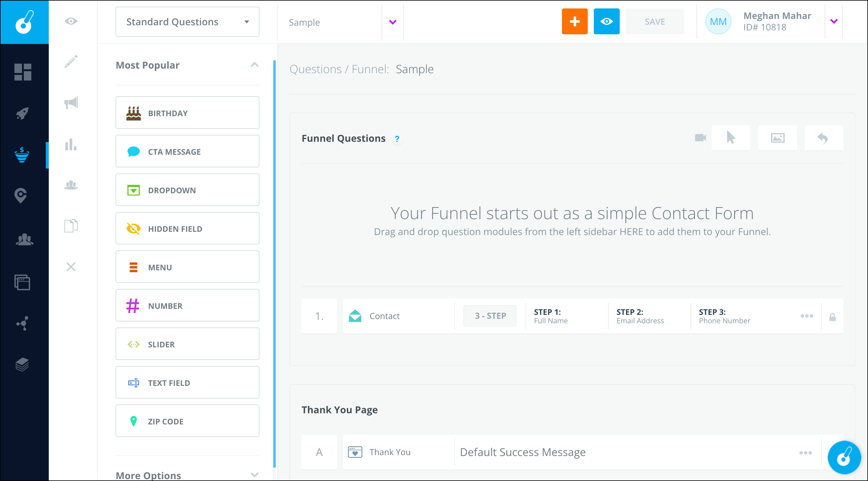
Task: Click the SAVE button
Action: [655, 22]
